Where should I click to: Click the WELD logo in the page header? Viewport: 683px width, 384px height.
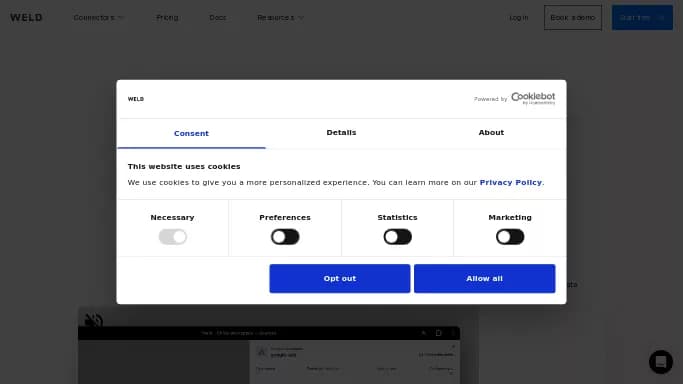tap(26, 17)
